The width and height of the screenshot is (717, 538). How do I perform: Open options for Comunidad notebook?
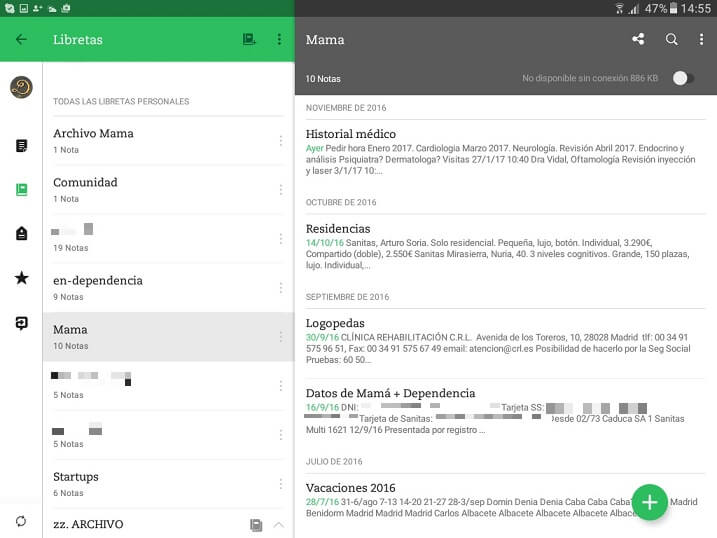(x=280, y=189)
